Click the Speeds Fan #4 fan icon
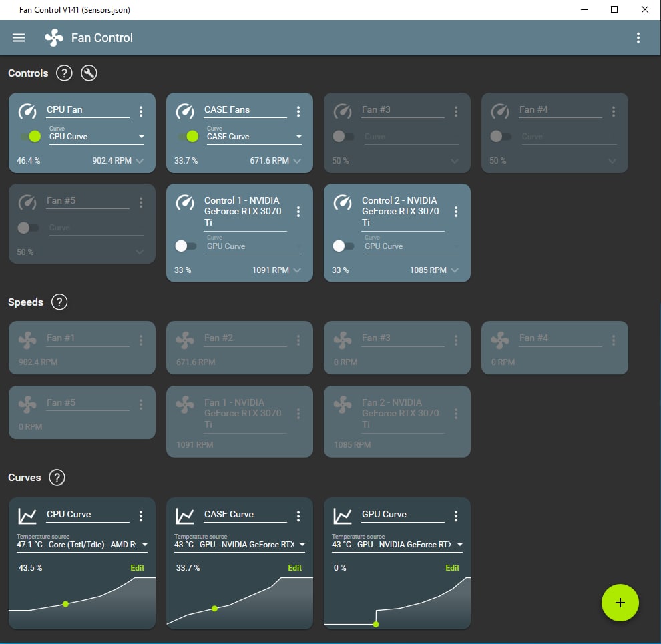Screen dimensions: 661x644 click(500, 340)
